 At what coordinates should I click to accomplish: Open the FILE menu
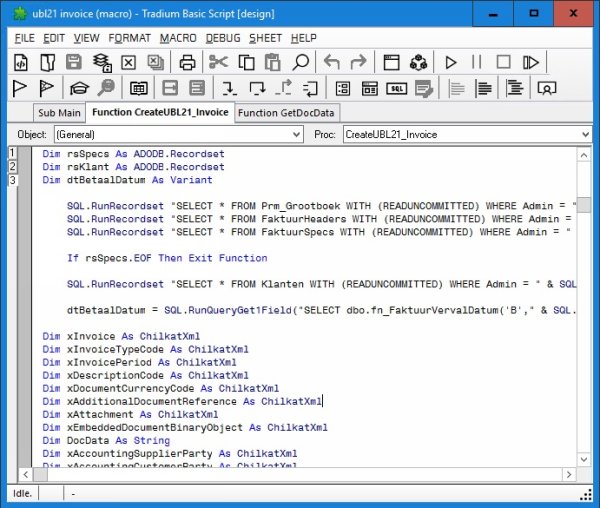pos(24,38)
